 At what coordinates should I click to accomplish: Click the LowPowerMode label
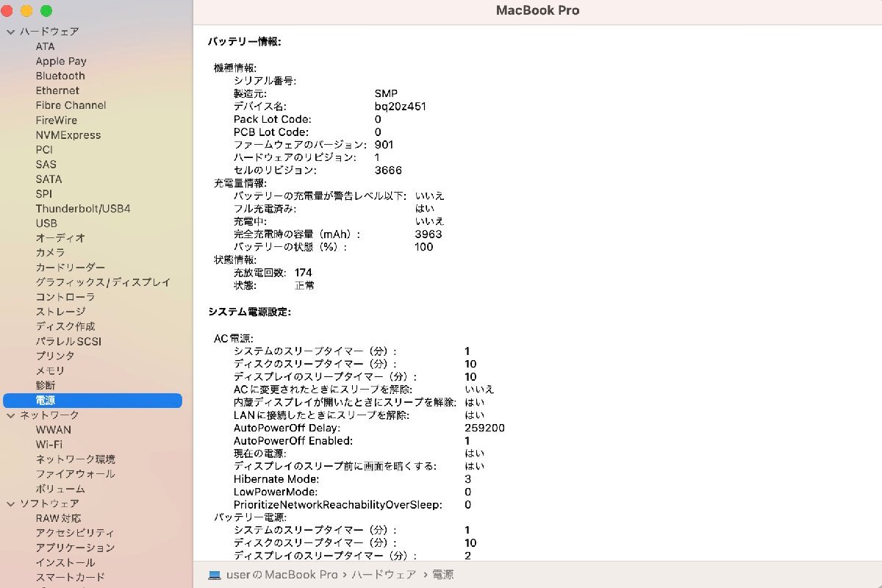pyautogui.click(x=276, y=492)
